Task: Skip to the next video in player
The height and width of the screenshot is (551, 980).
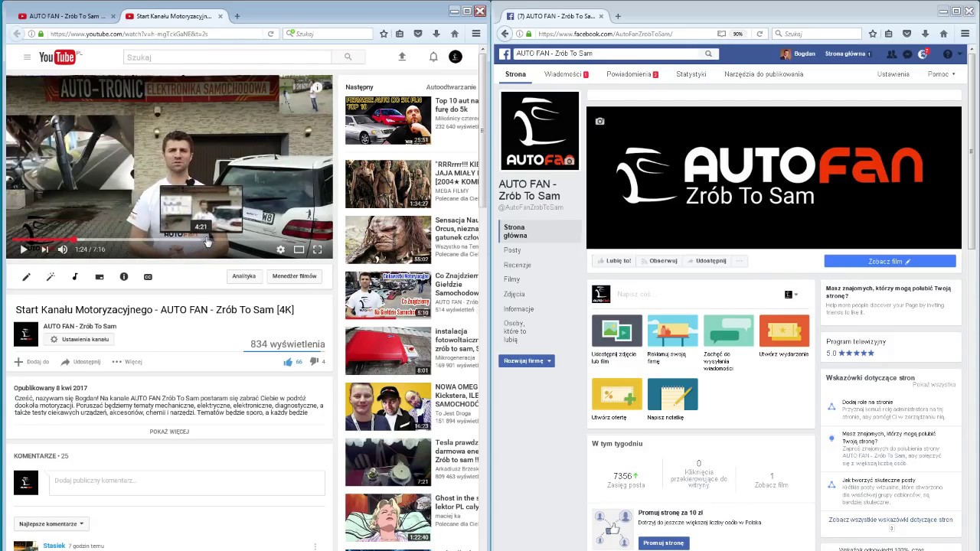Action: click(44, 249)
